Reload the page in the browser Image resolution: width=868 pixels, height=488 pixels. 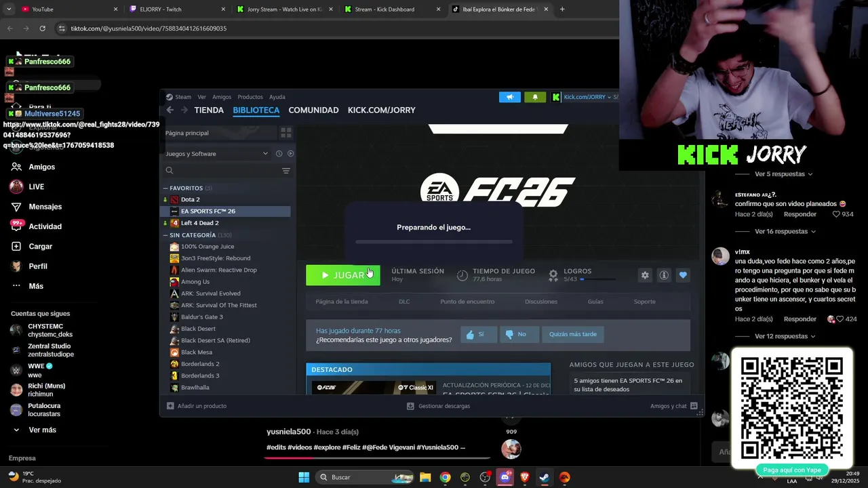[42, 28]
